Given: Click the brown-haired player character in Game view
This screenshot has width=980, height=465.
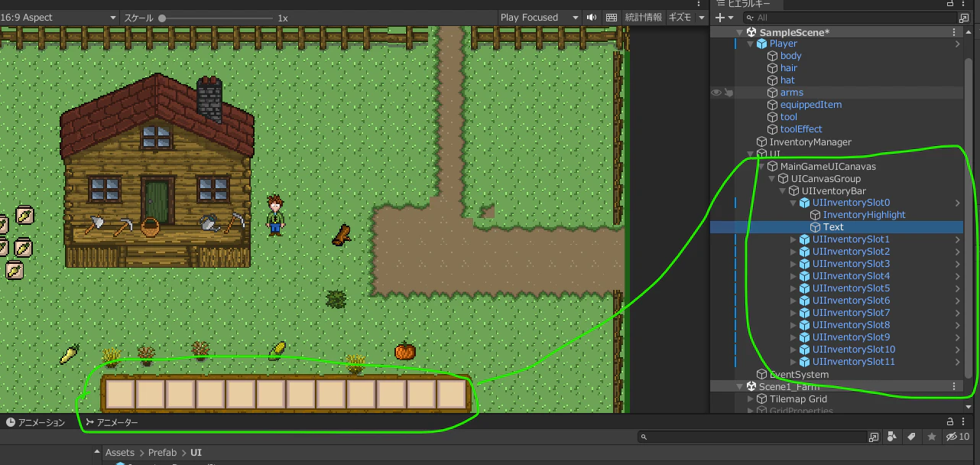Looking at the screenshot, I should (x=275, y=214).
